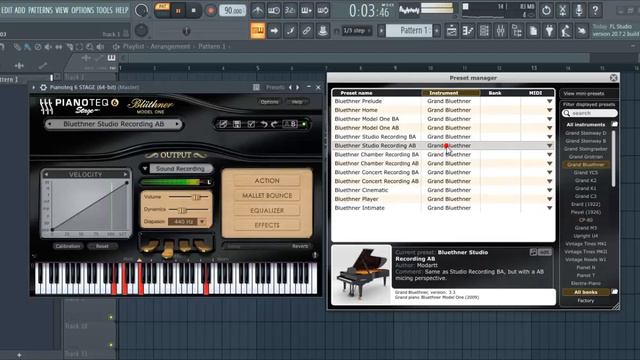This screenshot has height=360, width=640.
Task: Open the Browser/plugin picker toolbar icon
Action: click(517, 31)
